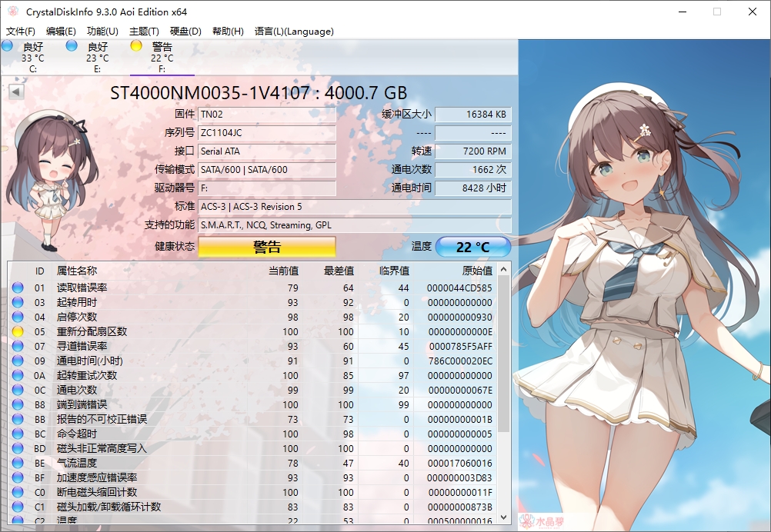The height and width of the screenshot is (532, 771).
Task: Click the blue health orb above C: drive
Action: tap(7, 45)
